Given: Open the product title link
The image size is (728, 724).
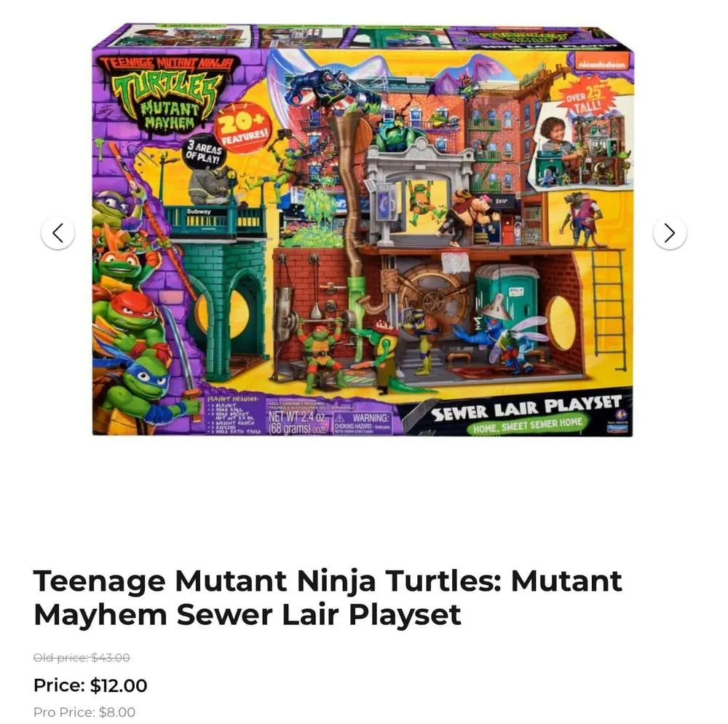Looking at the screenshot, I should (x=328, y=598).
